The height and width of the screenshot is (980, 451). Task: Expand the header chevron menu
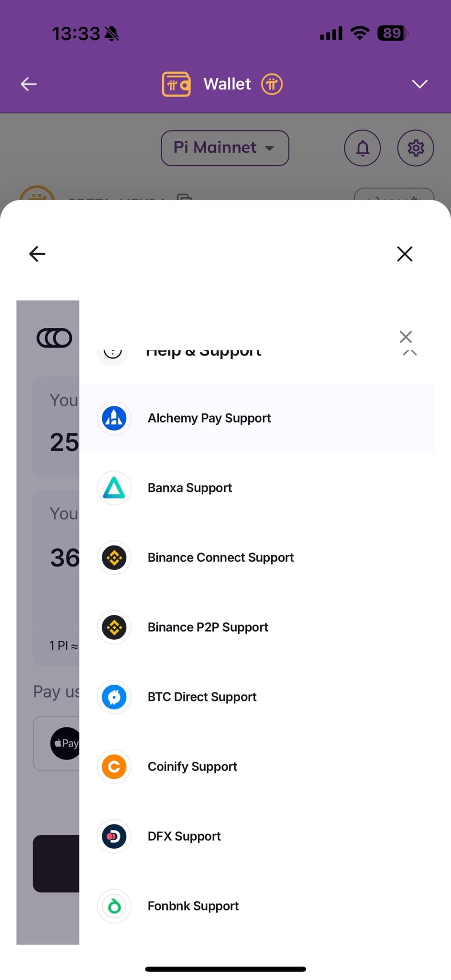(419, 84)
